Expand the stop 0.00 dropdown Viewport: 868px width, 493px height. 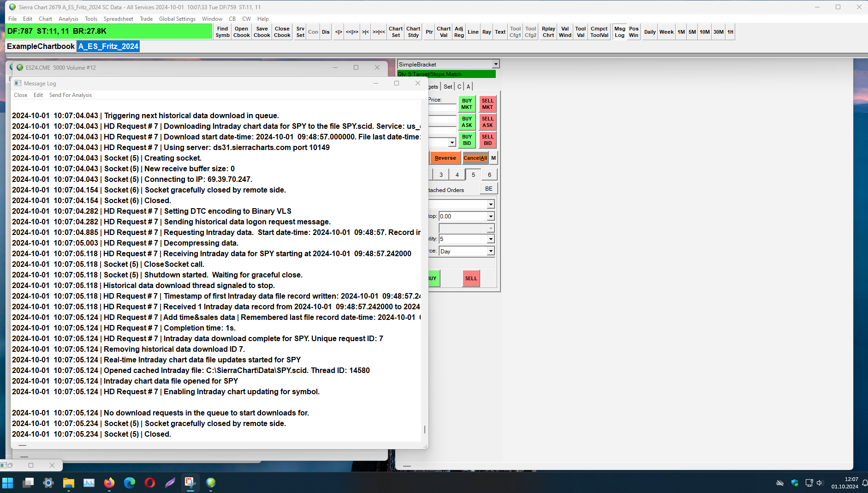(x=491, y=216)
